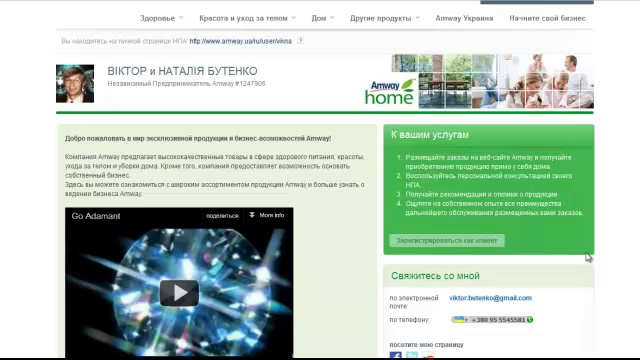Click поделиться on the video
Viewport: 640px width, 360px height.
point(222,216)
